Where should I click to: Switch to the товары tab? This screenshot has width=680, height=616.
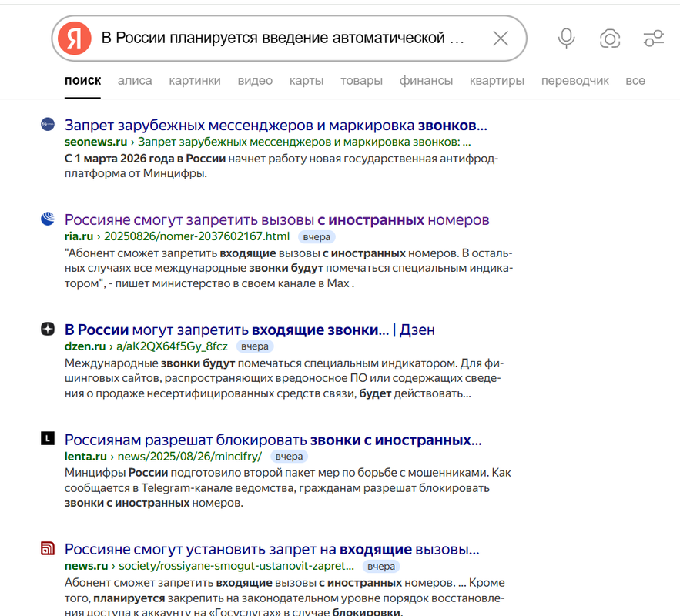361,81
